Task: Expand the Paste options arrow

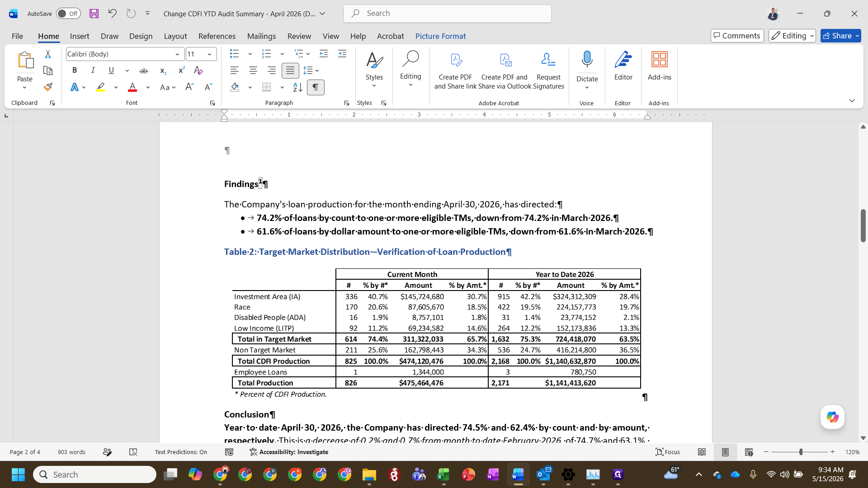Action: point(24,88)
